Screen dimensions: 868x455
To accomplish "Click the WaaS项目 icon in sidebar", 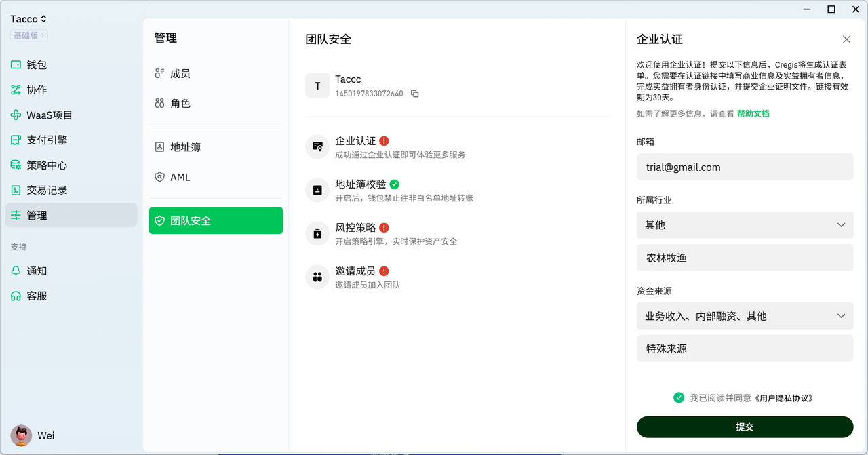I will click(x=16, y=115).
